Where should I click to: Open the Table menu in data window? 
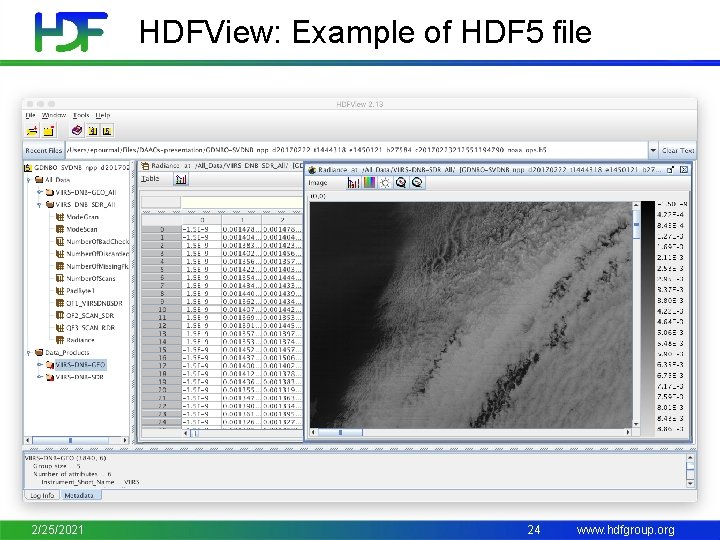tap(150, 179)
